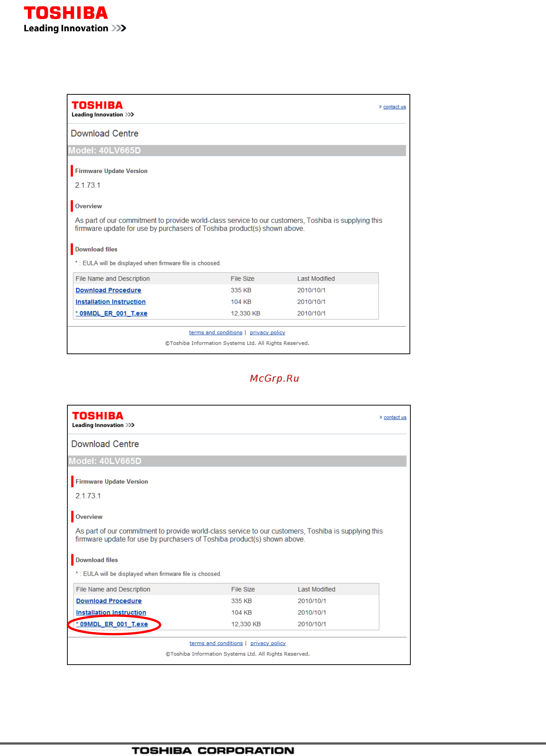The width and height of the screenshot is (546, 756).
Task: Select the Model: 40LV665D bar in the second screenshot
Action: coord(237,461)
